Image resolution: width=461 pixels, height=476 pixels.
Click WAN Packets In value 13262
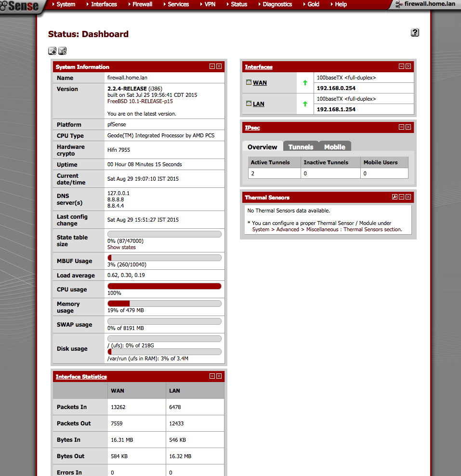click(x=118, y=407)
